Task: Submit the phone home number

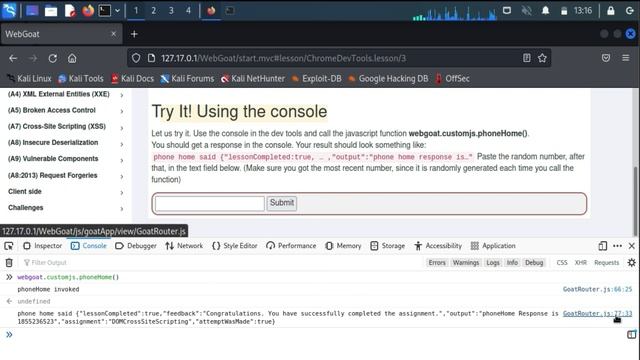Action: (282, 203)
